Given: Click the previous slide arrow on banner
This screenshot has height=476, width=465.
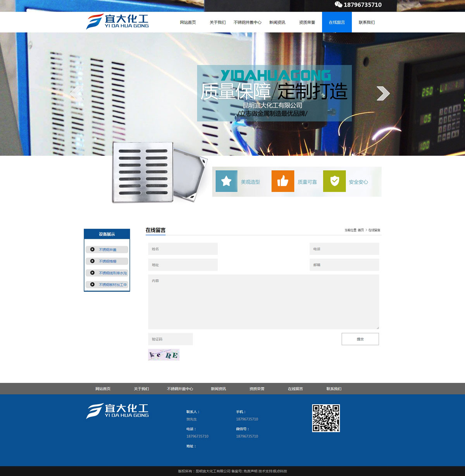Looking at the screenshot, I should pos(76,93).
